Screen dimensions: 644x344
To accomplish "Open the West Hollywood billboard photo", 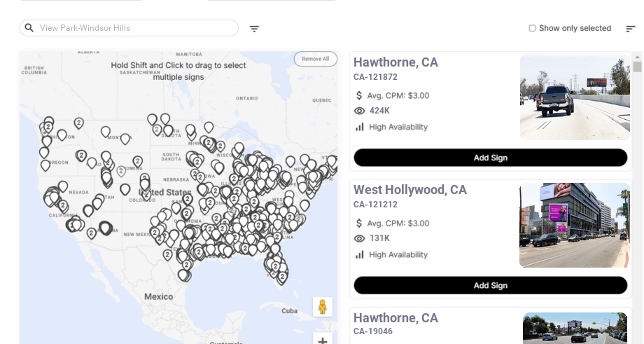I will coord(574,225).
